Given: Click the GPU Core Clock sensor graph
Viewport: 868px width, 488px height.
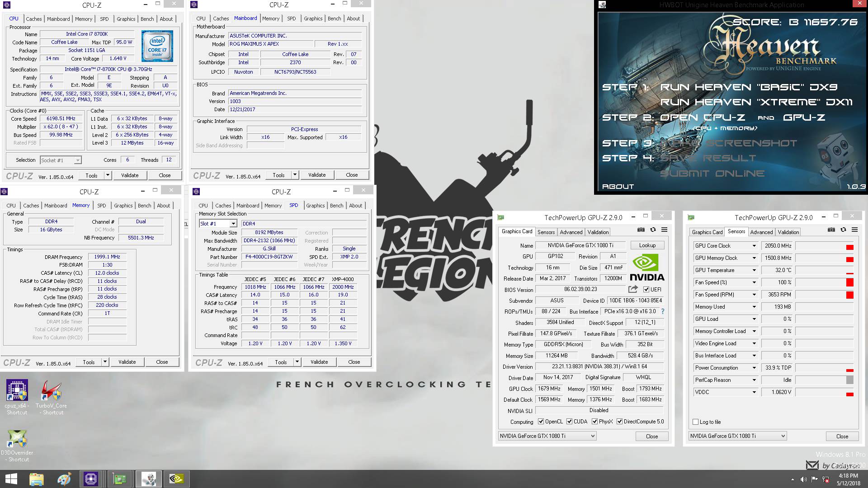Looking at the screenshot, I should (825, 246).
